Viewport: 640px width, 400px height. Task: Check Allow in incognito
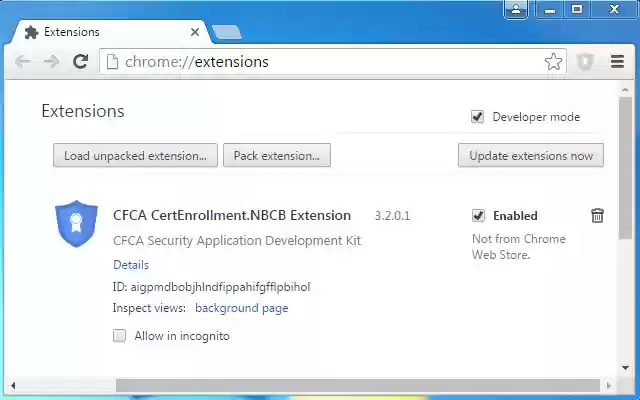[120, 336]
